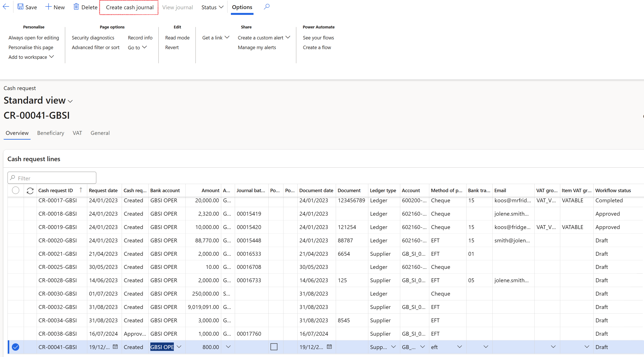The width and height of the screenshot is (644, 357).
Task: Click the back arrow icon
Action: point(6,7)
